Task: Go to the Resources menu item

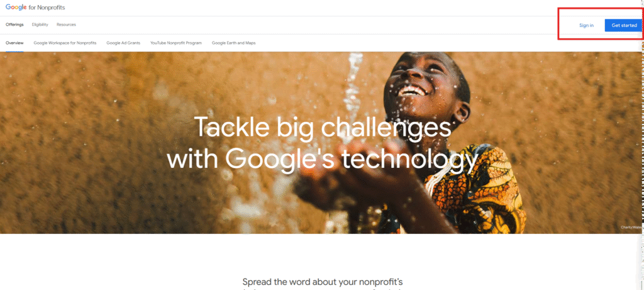Action: click(66, 25)
